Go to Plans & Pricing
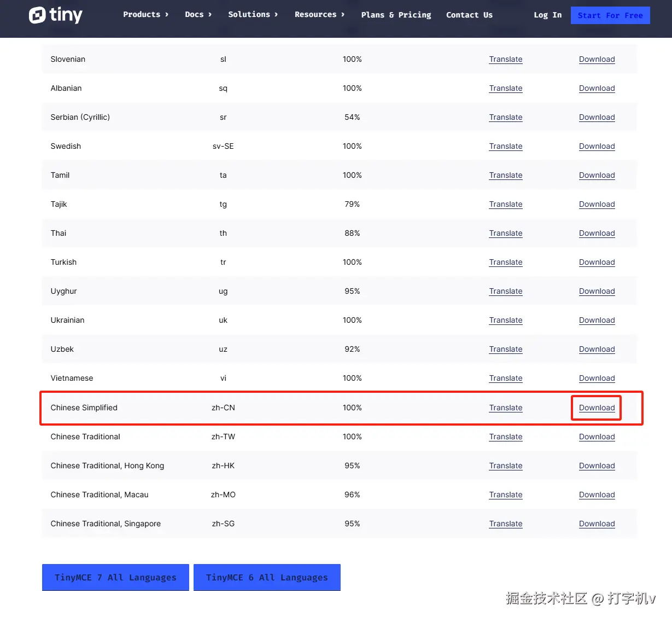 (x=396, y=15)
